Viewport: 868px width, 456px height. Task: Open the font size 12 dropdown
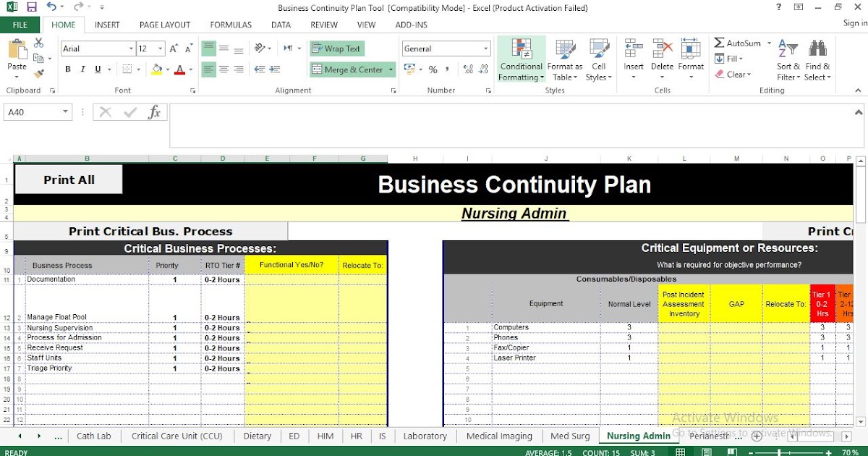pos(161,48)
